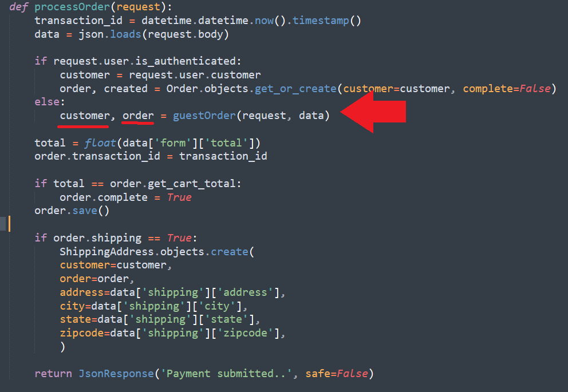Screen dimensions: 568x392
Task: Click the underlined 'order' variable in else block
Action: click(138, 116)
